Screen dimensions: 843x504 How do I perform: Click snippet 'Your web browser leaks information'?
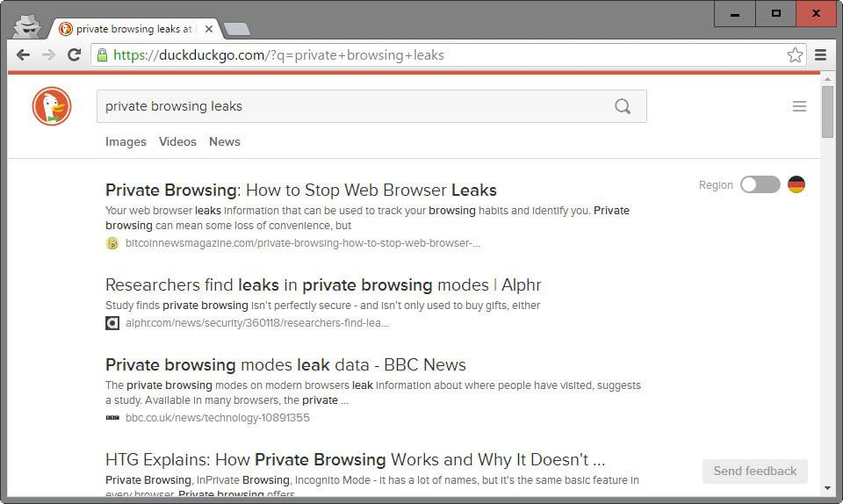367,218
